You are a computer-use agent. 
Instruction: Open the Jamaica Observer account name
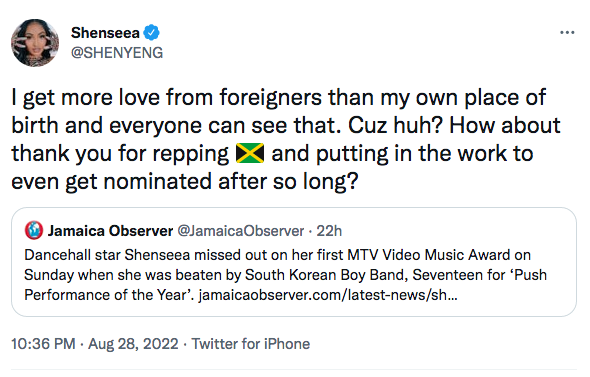click(110, 231)
